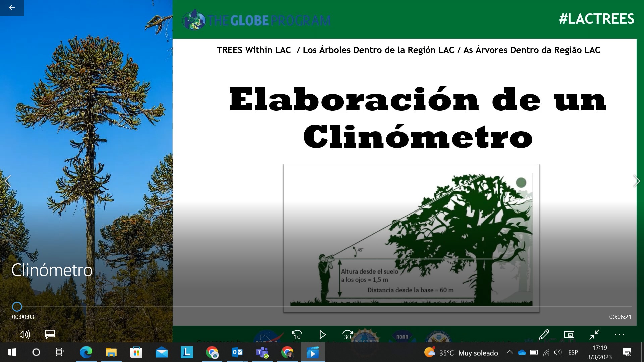
Task: Open the Outlook taskbar icon
Action: 237,352
